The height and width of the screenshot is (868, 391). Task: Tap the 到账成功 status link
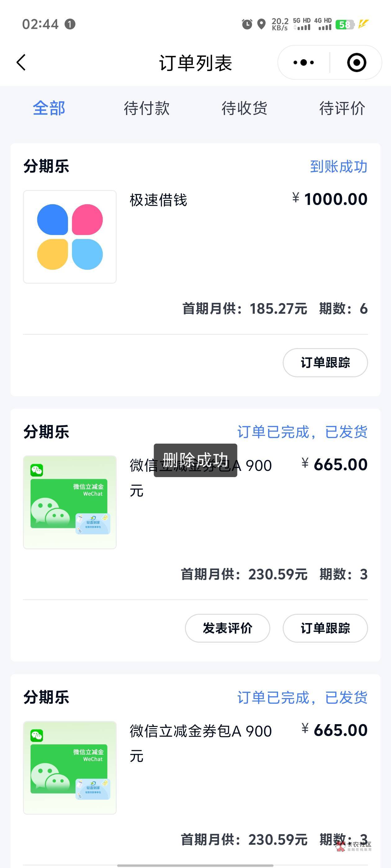[x=338, y=166]
